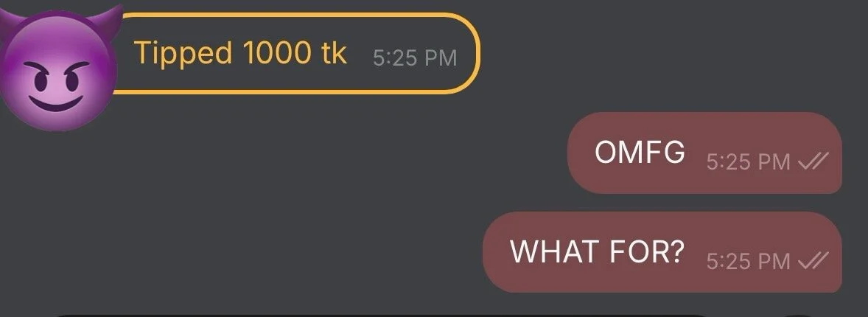Click the "OMFG" message text

640,152
